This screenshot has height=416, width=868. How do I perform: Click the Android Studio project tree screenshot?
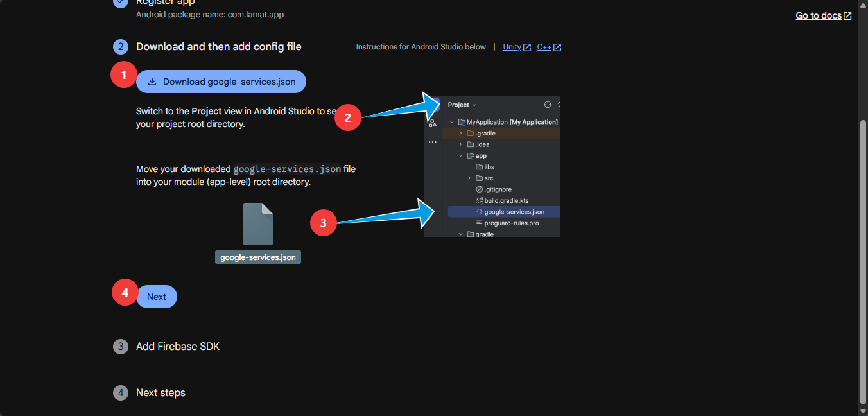(492, 166)
